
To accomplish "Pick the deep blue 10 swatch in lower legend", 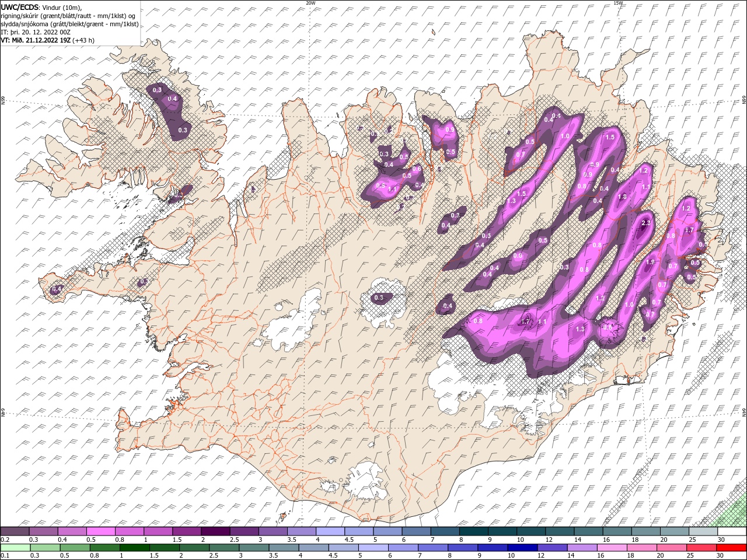I will tap(523, 548).
